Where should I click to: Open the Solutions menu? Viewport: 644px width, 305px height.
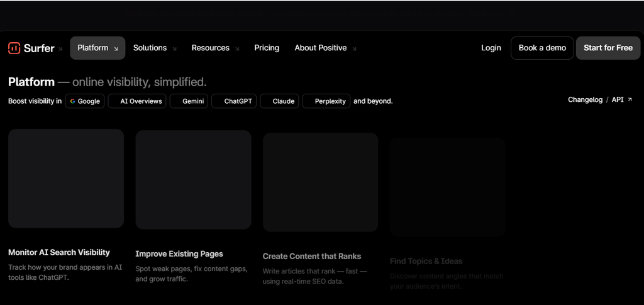tap(150, 48)
